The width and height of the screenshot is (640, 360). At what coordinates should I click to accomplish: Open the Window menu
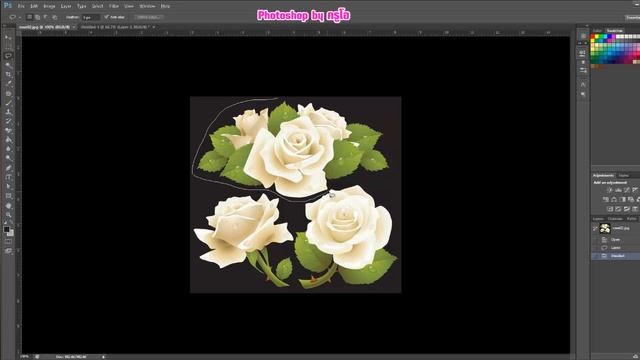pyautogui.click(x=147, y=6)
